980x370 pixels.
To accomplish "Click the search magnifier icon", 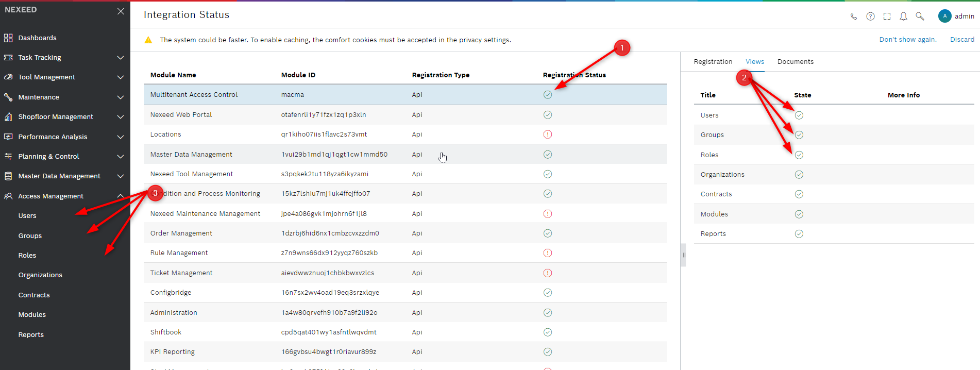I will [920, 16].
